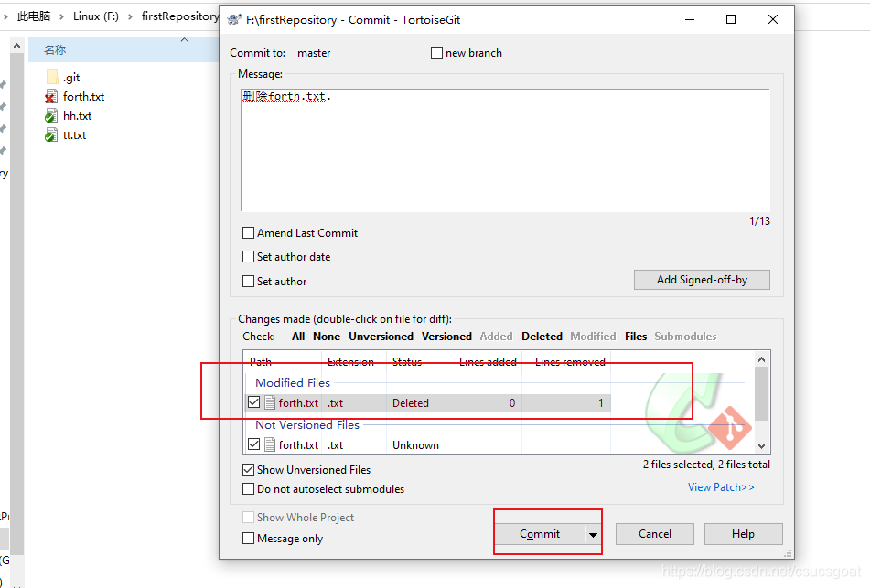This screenshot has height=588, width=870.
Task: Click the file icon of Unknown forth.txt row
Action: (x=270, y=444)
